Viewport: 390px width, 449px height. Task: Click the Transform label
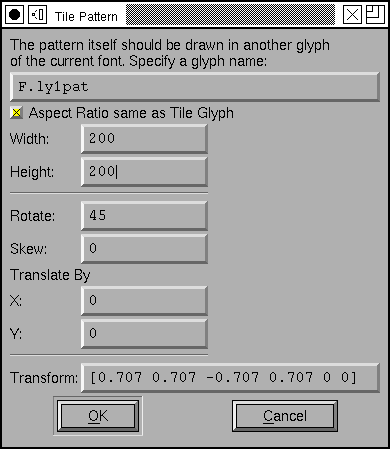[x=44, y=378]
